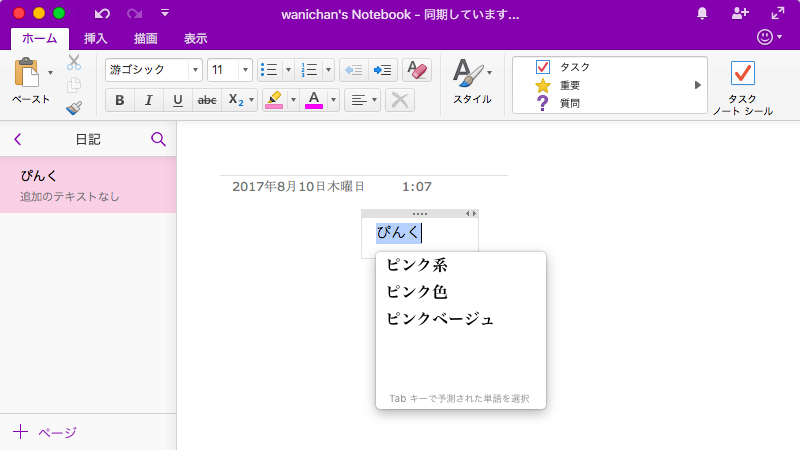This screenshot has width=800, height=450.
Task: Open the font name dropdown arrow
Action: coord(195,70)
